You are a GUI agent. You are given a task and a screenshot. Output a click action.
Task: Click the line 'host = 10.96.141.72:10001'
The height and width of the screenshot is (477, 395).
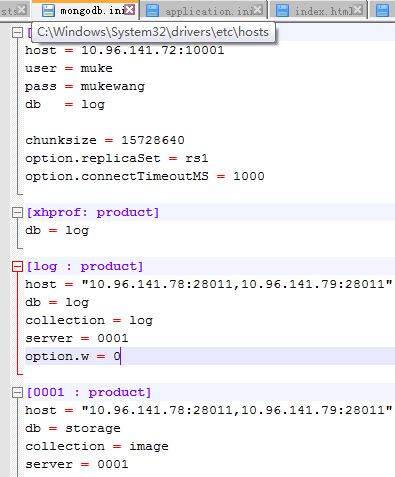tap(125, 50)
